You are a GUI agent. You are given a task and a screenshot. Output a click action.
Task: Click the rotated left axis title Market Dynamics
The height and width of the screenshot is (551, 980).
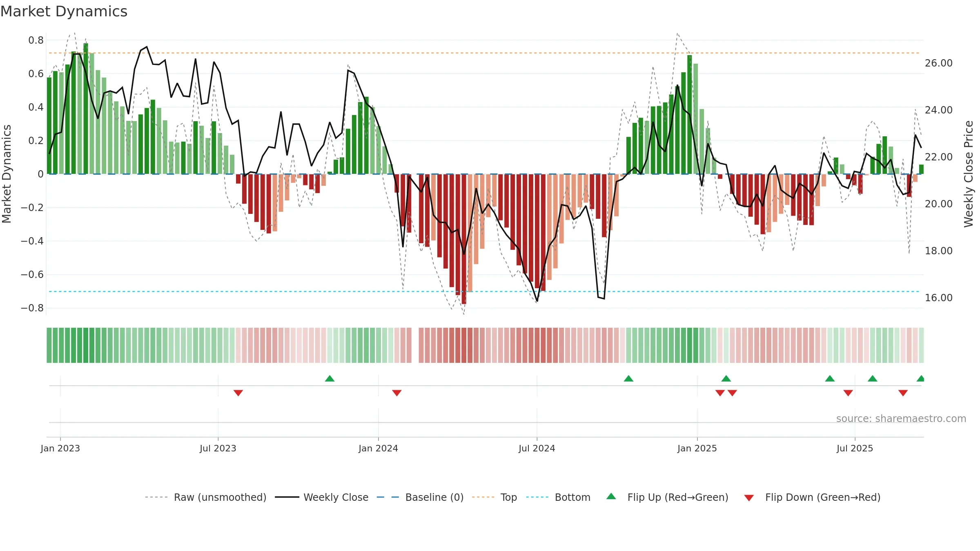tap(7, 174)
